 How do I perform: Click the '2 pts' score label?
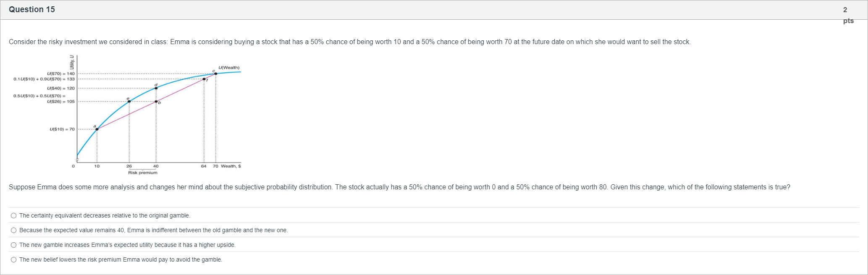coord(848,15)
